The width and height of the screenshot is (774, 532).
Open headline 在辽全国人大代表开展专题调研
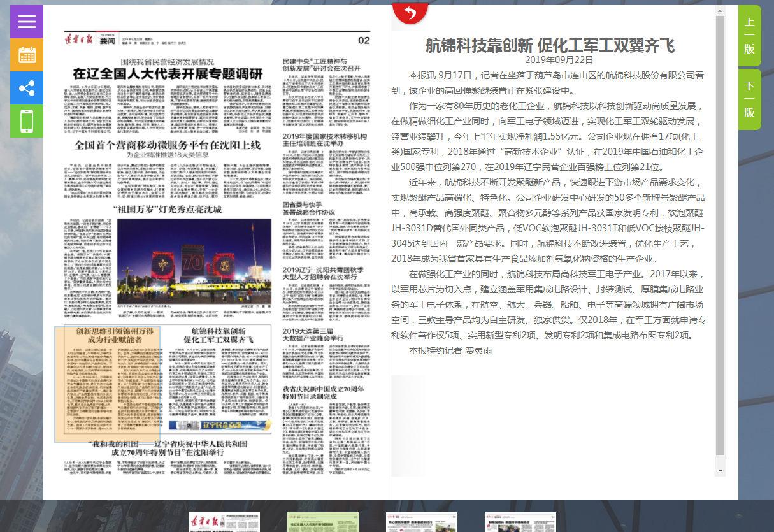[168, 73]
